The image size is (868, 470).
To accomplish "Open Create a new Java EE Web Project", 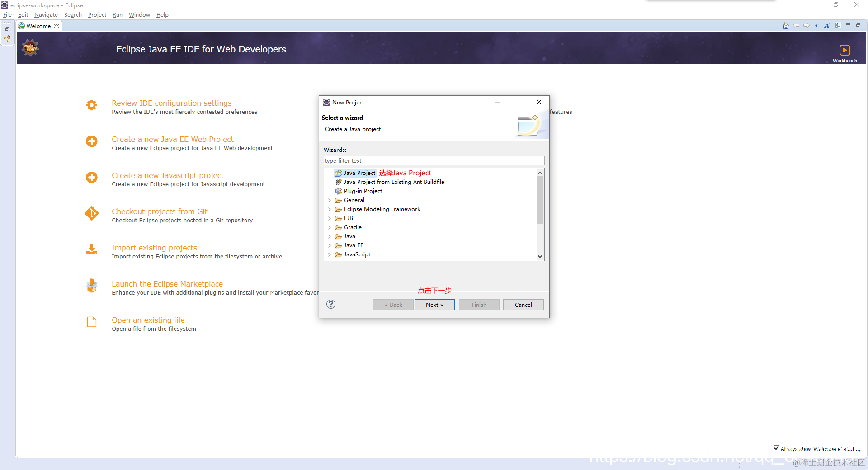I will [x=173, y=139].
